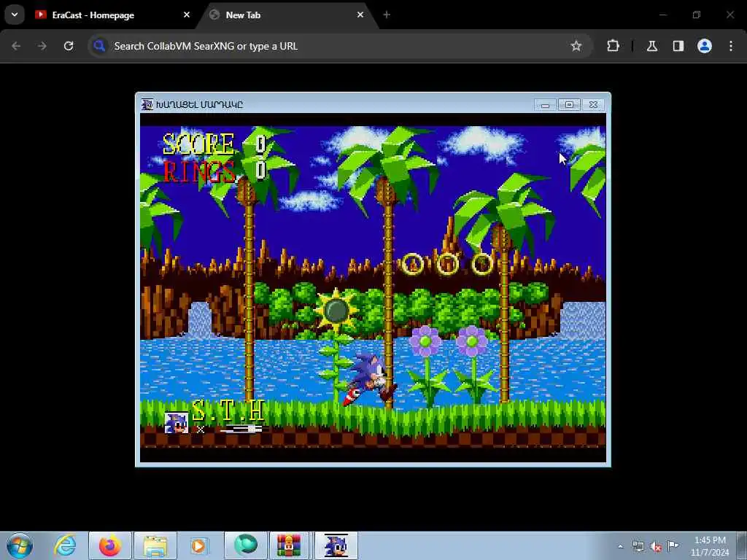Click the first gold ring in the game
Image resolution: width=747 pixels, height=560 pixels.
[x=413, y=263]
